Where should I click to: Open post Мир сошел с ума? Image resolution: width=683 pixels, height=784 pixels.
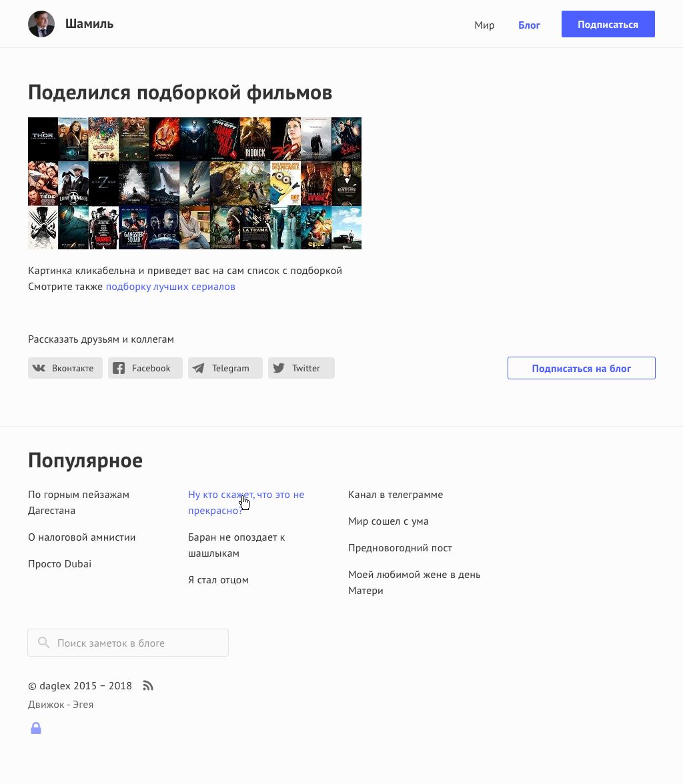(388, 521)
